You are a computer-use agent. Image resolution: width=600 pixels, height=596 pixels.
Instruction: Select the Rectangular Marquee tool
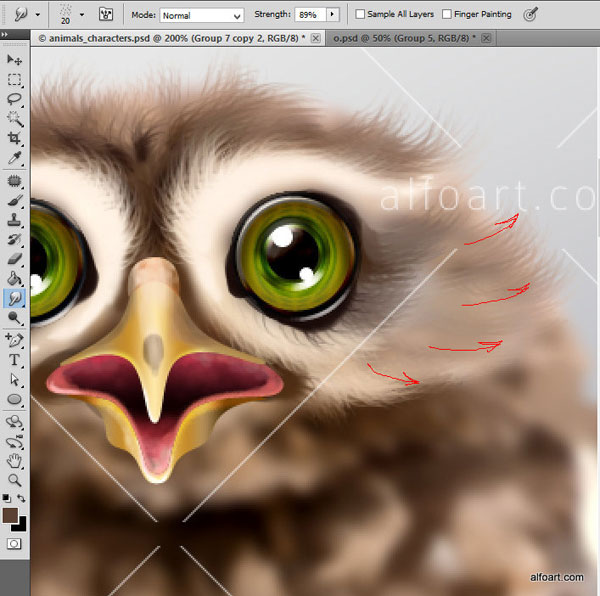15,80
